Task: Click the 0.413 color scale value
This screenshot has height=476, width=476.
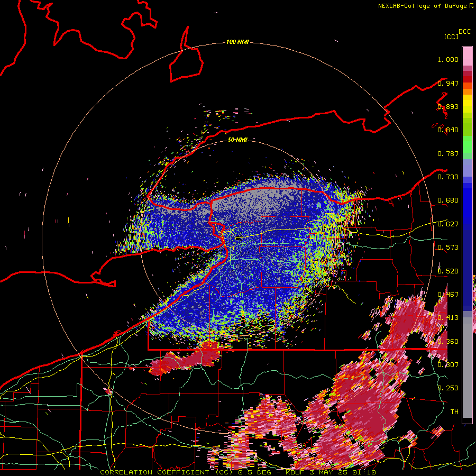Action: pyautogui.click(x=448, y=318)
